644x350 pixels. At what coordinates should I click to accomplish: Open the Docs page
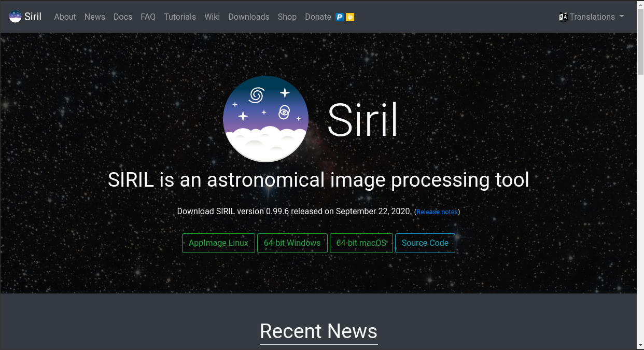pos(123,17)
